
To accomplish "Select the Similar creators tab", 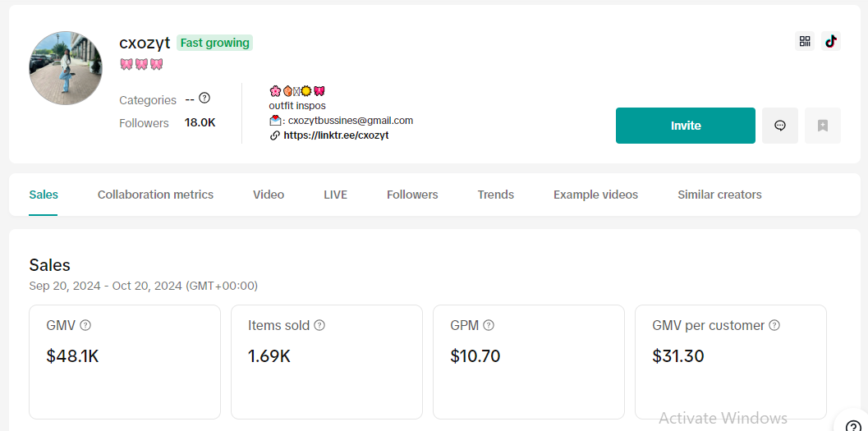I will [719, 195].
